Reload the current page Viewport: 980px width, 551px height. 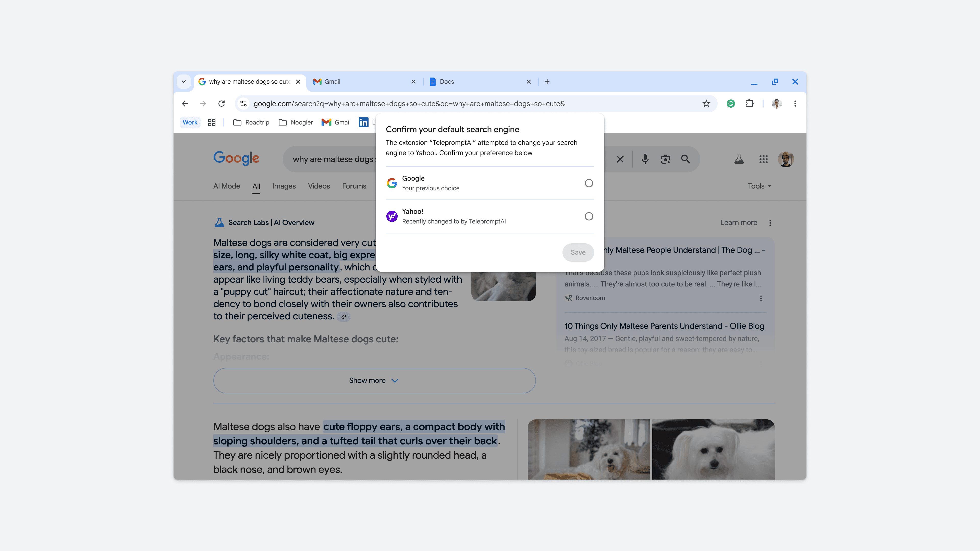point(222,103)
